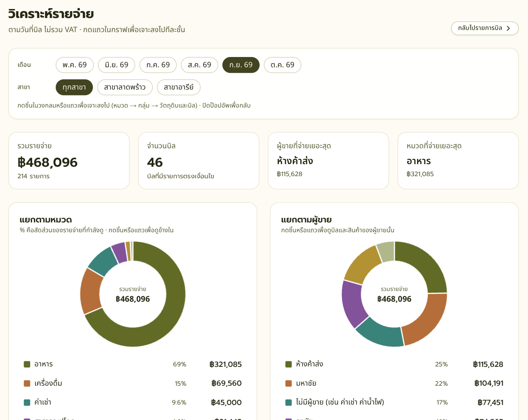Open the รวมรายจ่าย summary card

click(69, 161)
